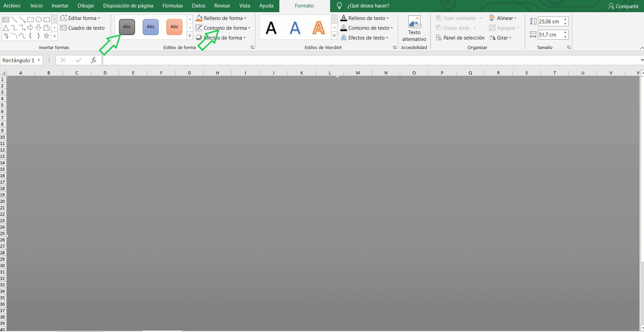The image size is (644, 332).
Task: Open Relleno de texto dropdown
Action: tap(365, 18)
